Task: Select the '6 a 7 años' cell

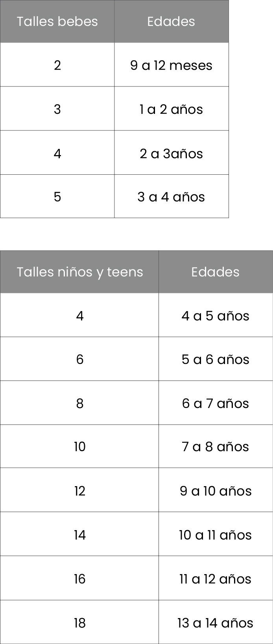Action: click(216, 403)
